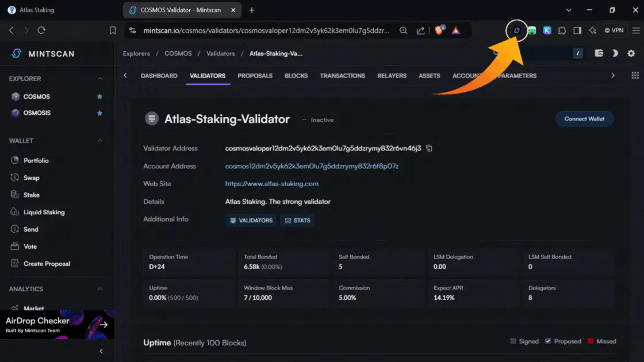Toggle the Missed red legend box
The image size is (644, 362).
(x=590, y=341)
